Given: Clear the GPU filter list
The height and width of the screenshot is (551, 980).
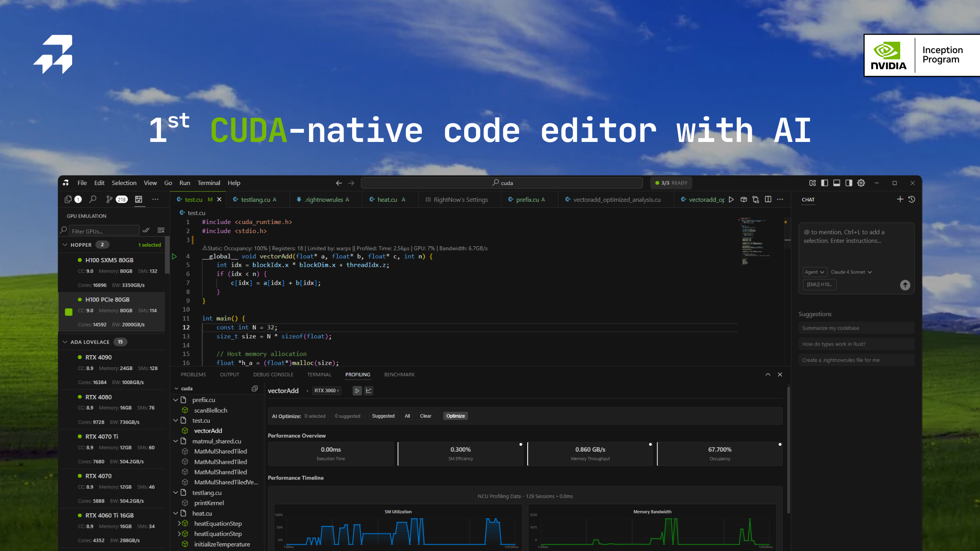Looking at the screenshot, I should 161,230.
